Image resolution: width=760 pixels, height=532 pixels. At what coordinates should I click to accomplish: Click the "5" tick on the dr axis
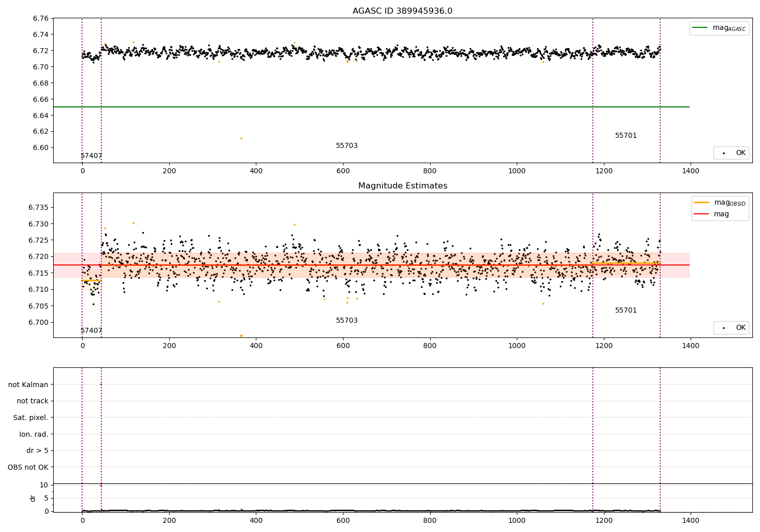tap(47, 499)
